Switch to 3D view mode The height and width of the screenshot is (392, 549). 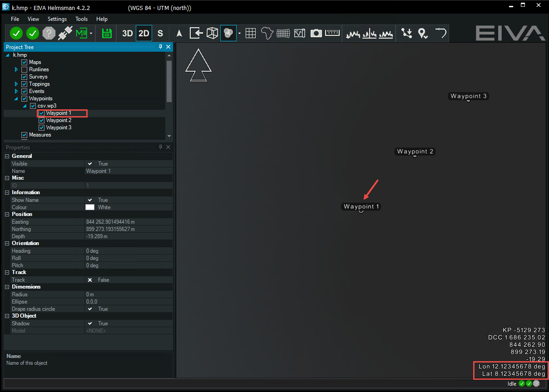click(x=127, y=33)
